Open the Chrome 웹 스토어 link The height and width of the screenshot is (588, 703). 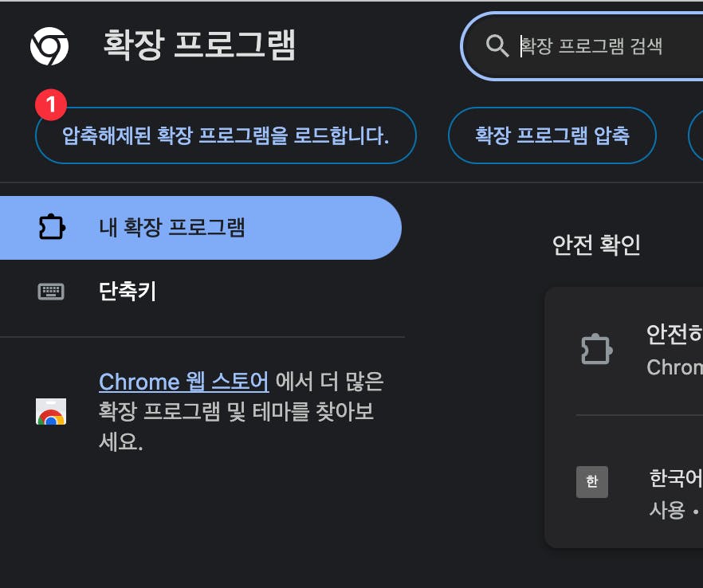click(184, 382)
